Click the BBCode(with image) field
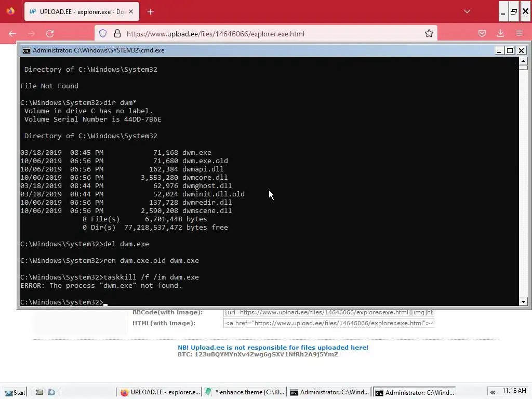 click(x=329, y=312)
